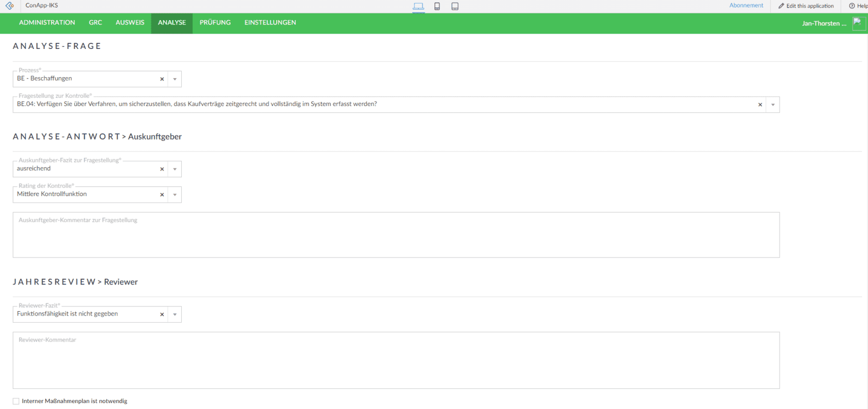The height and width of the screenshot is (409, 868).
Task: Enable Interner Maßnahmenplan ist notwendig checkbox
Action: [x=16, y=401]
